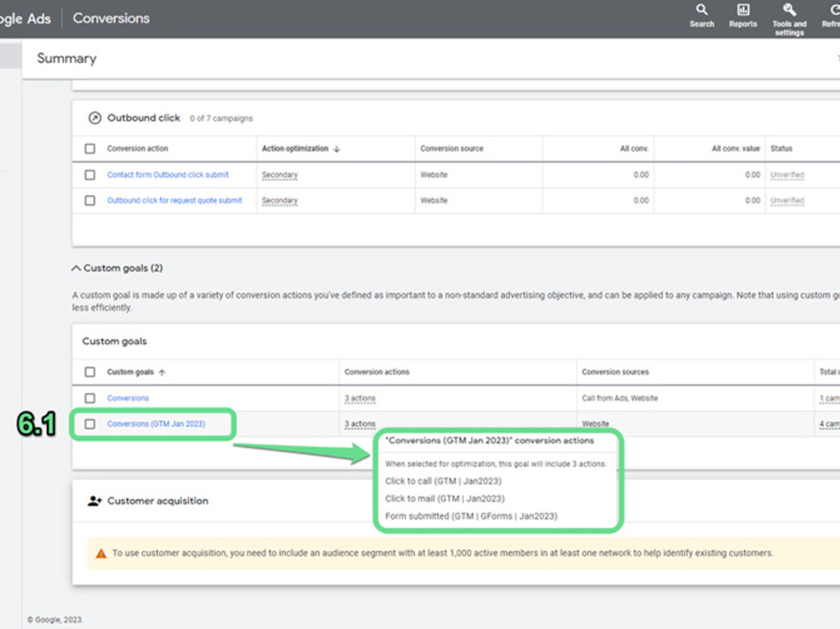Click Website source for request quote row
840x629 pixels.
pyautogui.click(x=433, y=201)
